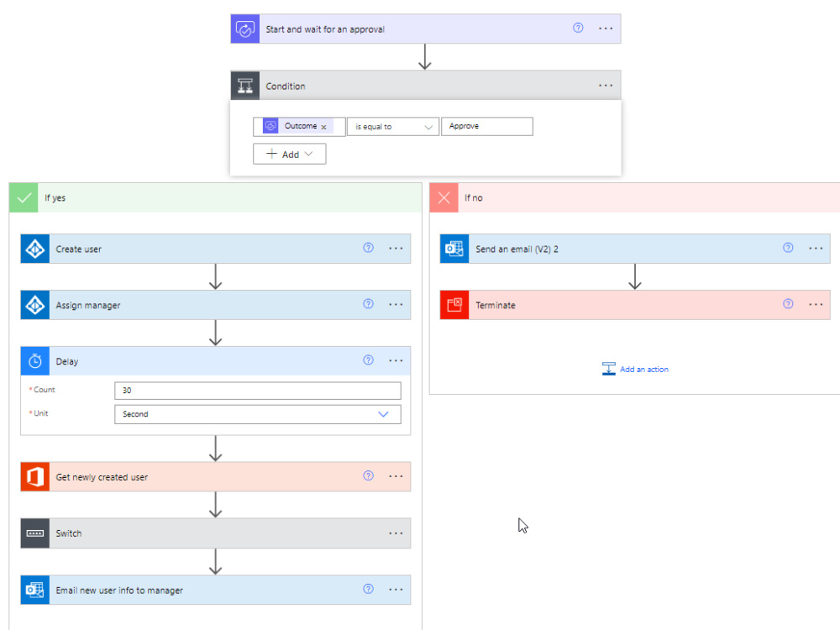
Task: Remove the Outcome token from condition
Action: (x=323, y=127)
